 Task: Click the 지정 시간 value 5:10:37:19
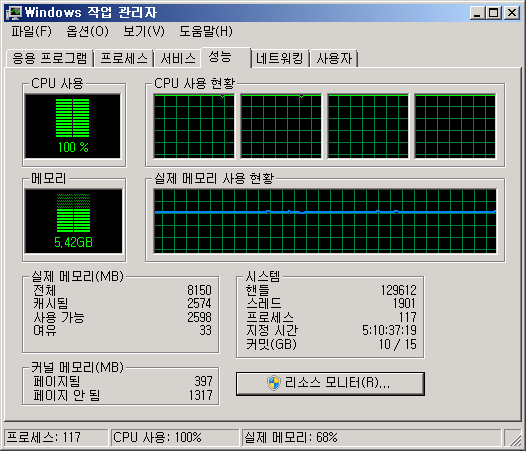(x=389, y=331)
